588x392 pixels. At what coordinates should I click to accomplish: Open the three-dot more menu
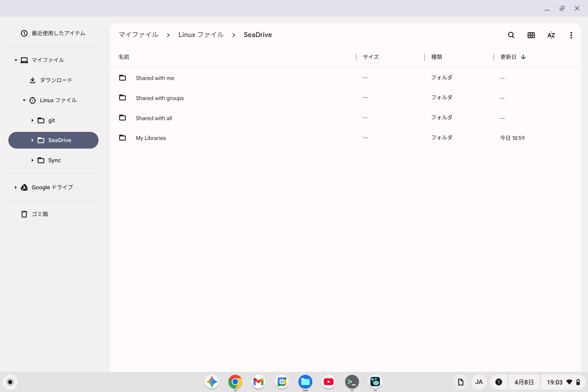click(571, 35)
